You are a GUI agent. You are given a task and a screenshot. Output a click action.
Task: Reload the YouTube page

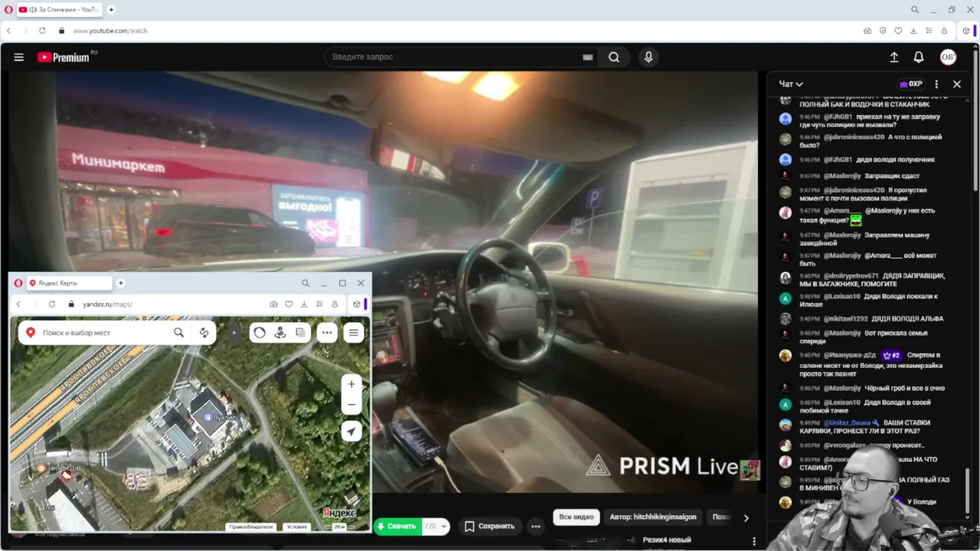(42, 31)
